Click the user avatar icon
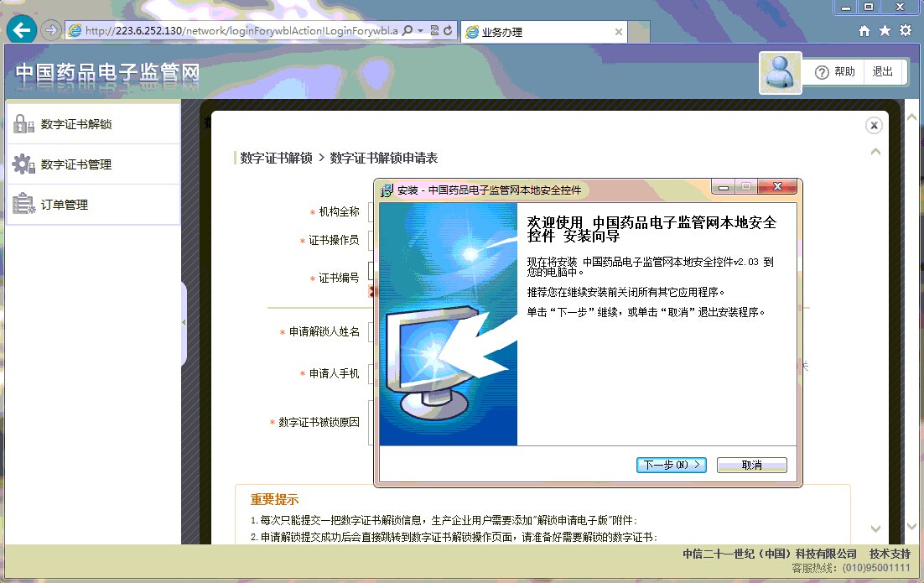 (x=780, y=72)
